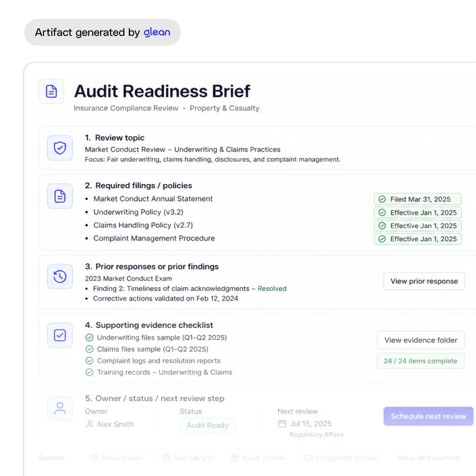Click Complaint Management Procedure item
This screenshot has height=476, width=476.
tap(154, 238)
